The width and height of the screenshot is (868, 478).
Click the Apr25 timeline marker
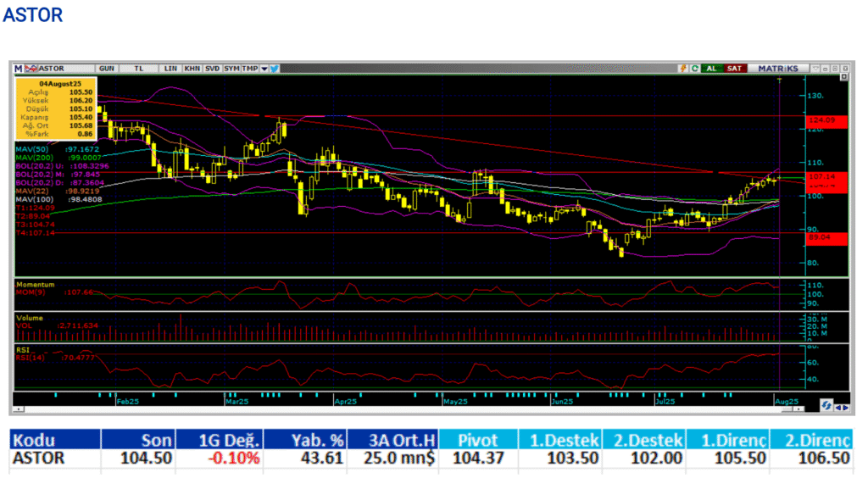point(346,402)
